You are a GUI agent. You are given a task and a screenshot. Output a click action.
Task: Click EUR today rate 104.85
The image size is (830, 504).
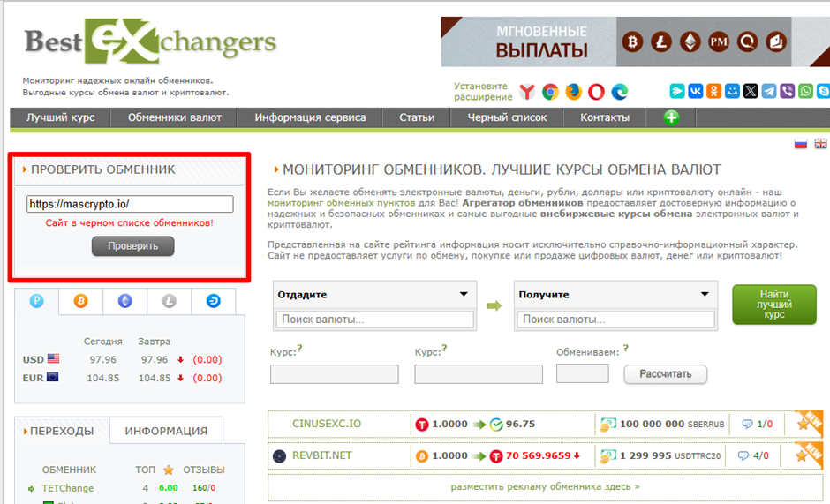102,378
